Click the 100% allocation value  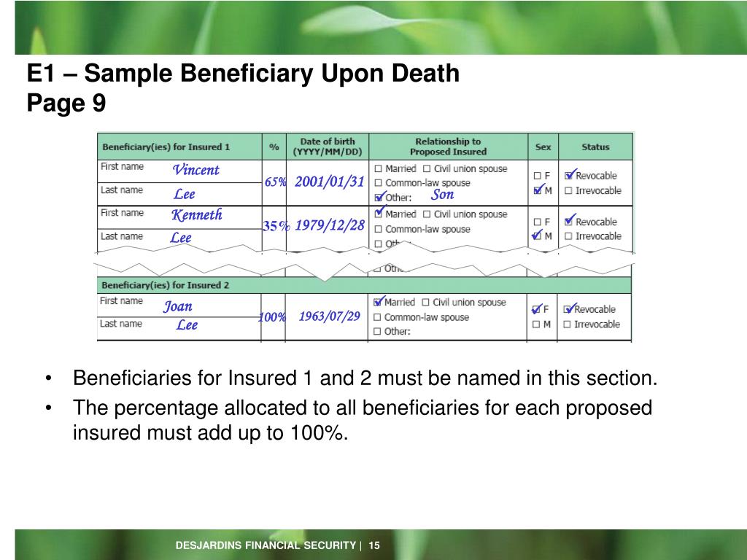[272, 317]
